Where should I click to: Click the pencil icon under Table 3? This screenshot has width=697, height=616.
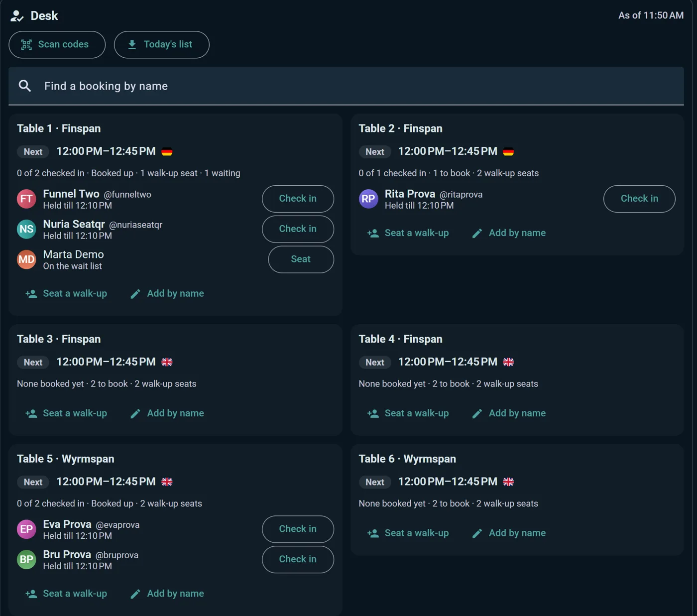click(135, 414)
